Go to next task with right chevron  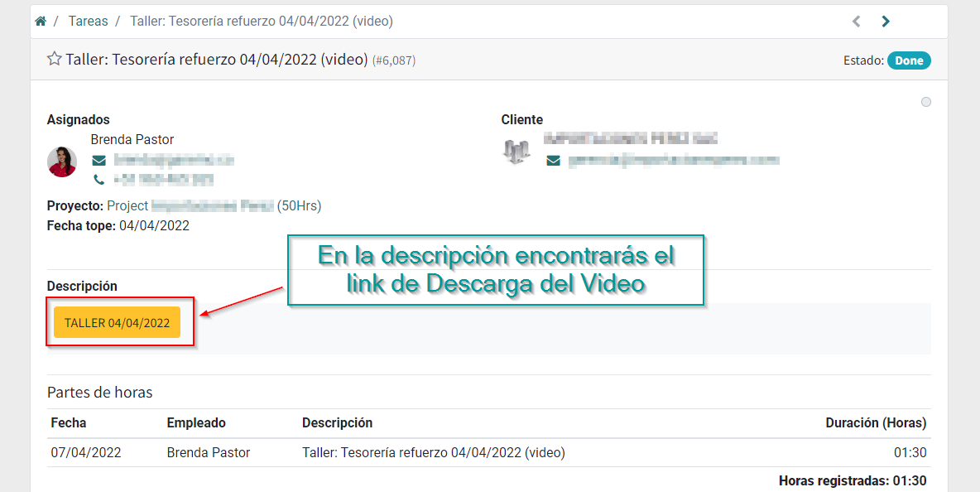(x=886, y=22)
